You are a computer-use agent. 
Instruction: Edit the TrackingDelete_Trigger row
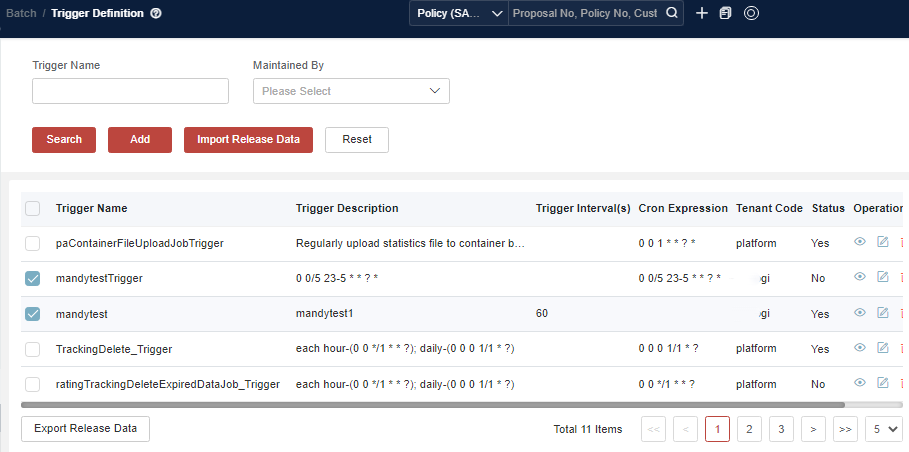[882, 348]
